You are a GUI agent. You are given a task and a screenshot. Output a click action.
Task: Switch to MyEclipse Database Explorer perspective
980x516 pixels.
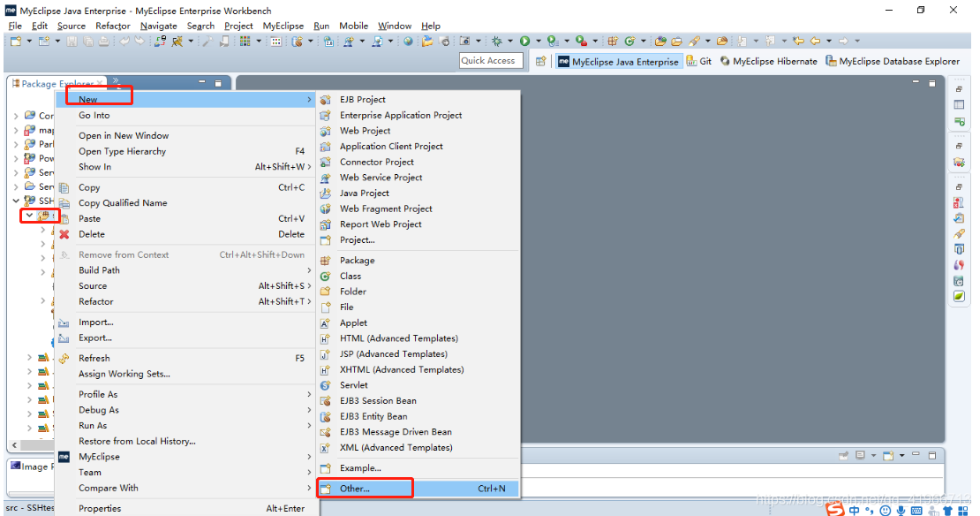click(893, 61)
